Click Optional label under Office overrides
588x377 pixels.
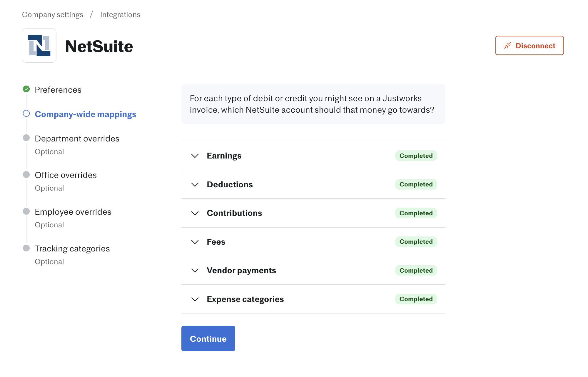pos(49,188)
